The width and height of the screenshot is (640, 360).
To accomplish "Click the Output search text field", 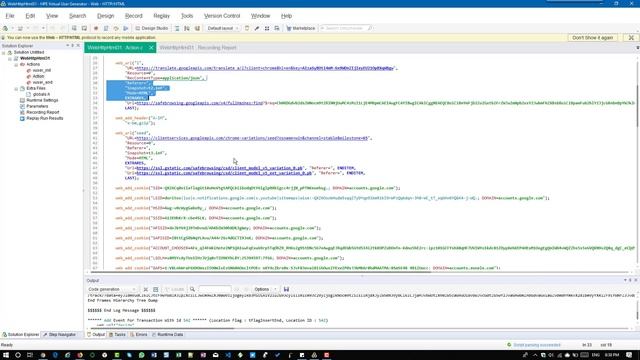I will 215,289.
